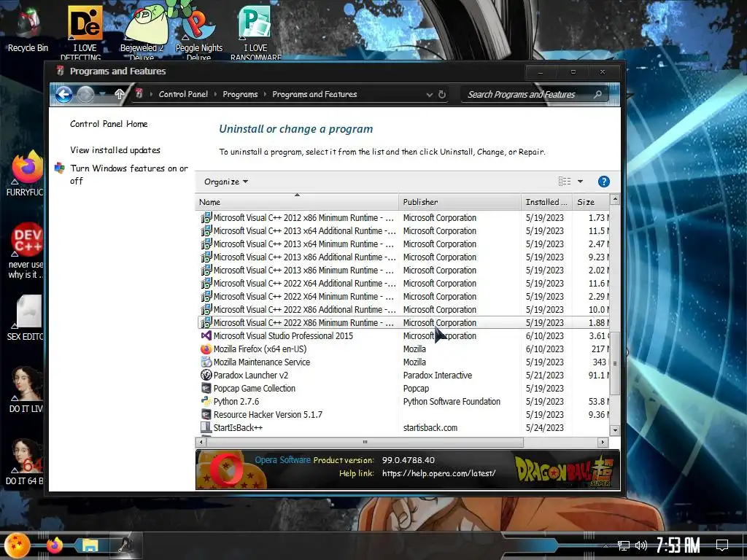Click the Programs breadcrumb
This screenshot has height=560, width=747.
pos(240,94)
